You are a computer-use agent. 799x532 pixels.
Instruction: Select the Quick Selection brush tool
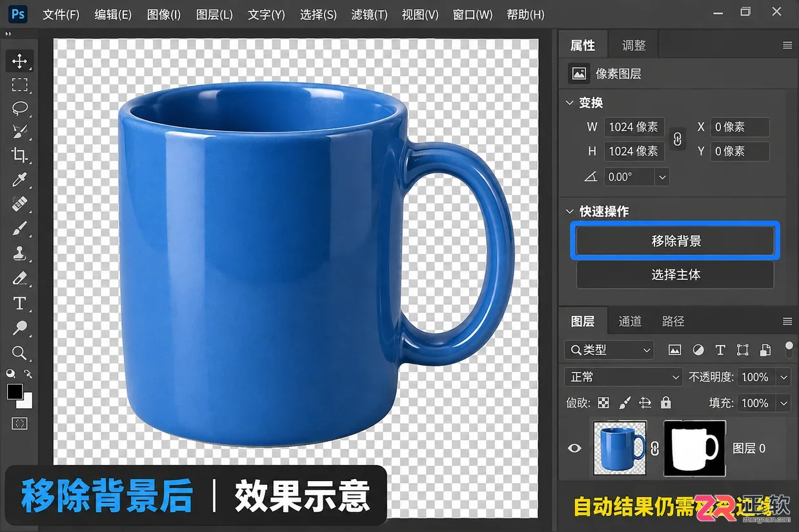tap(19, 132)
